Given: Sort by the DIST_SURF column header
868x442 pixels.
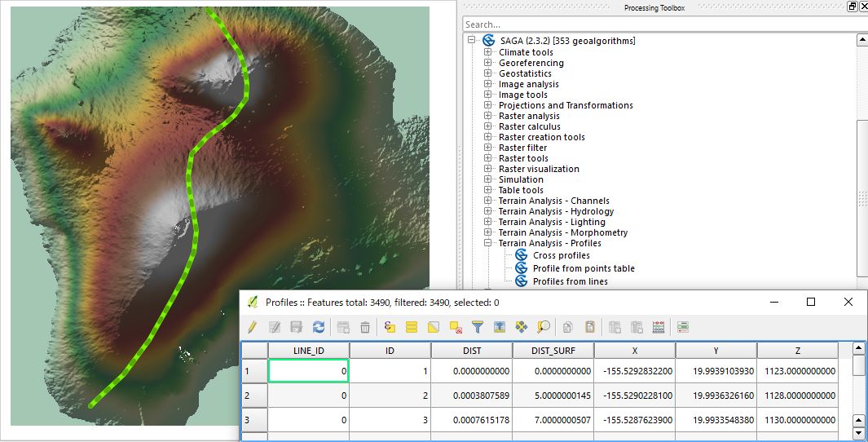Looking at the screenshot, I should 553,351.
